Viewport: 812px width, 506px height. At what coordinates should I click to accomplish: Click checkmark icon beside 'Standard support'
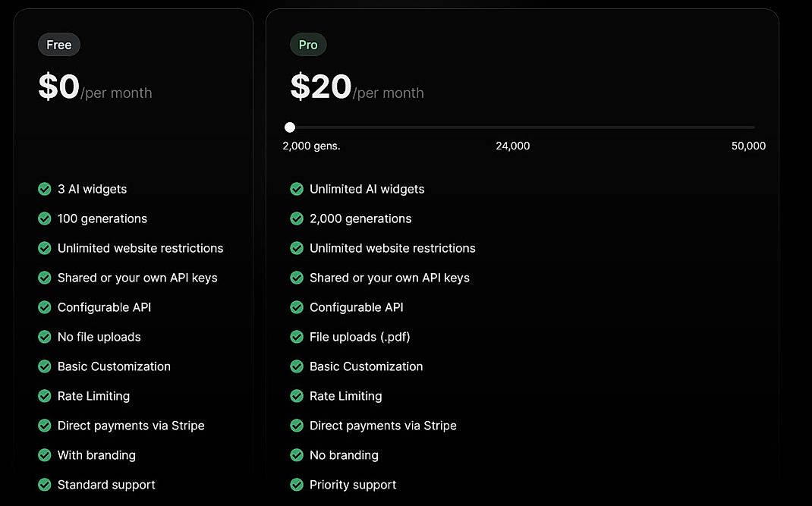point(45,484)
